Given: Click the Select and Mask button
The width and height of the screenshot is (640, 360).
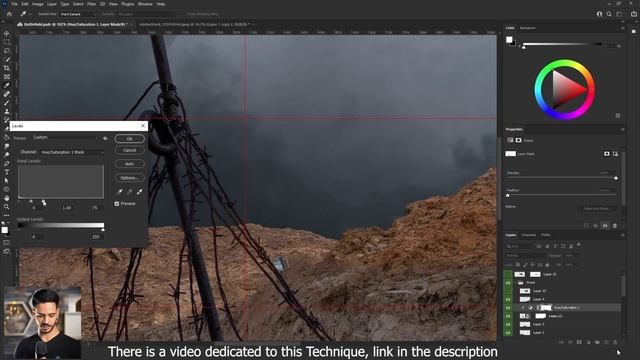Looking at the screenshot, I should pos(597,209).
